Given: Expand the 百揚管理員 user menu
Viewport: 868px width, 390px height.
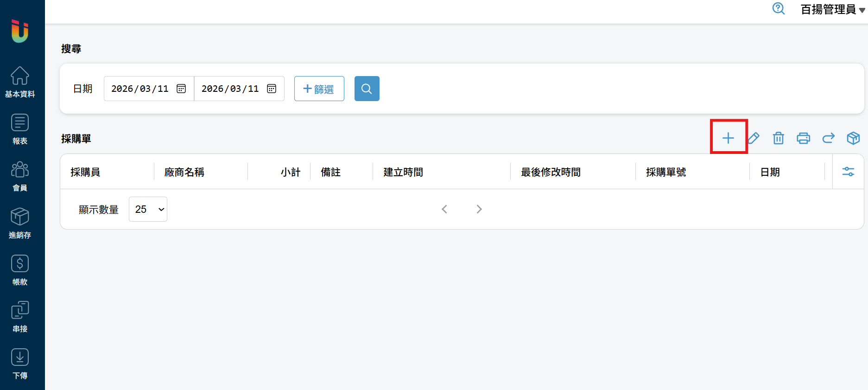Looking at the screenshot, I should point(832,10).
